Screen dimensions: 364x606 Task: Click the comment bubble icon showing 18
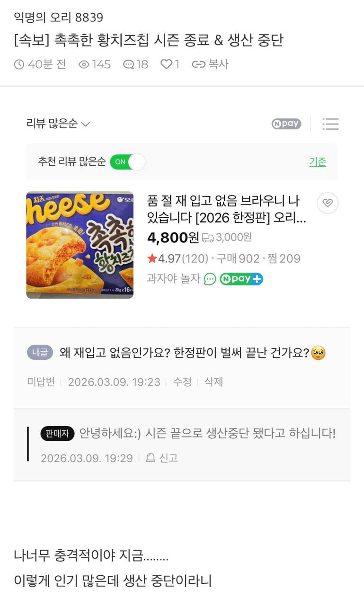click(x=128, y=64)
